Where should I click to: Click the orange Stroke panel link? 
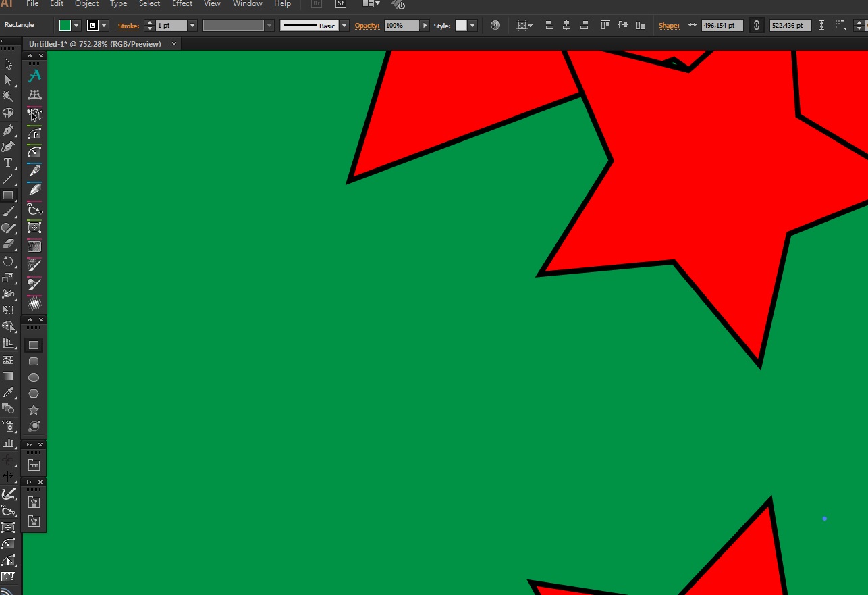tap(128, 26)
